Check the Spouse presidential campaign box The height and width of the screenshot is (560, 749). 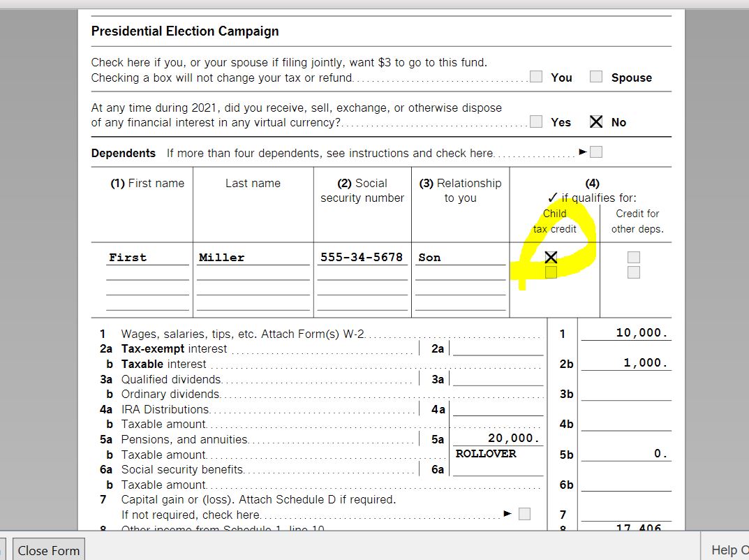point(595,76)
